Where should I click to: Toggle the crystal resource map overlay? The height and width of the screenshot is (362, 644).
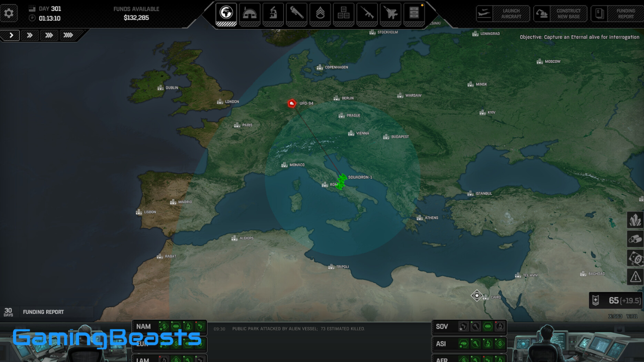point(635,220)
